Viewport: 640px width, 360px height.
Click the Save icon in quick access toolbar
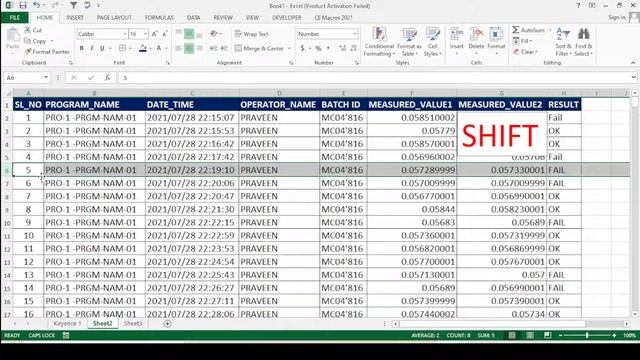point(22,5)
